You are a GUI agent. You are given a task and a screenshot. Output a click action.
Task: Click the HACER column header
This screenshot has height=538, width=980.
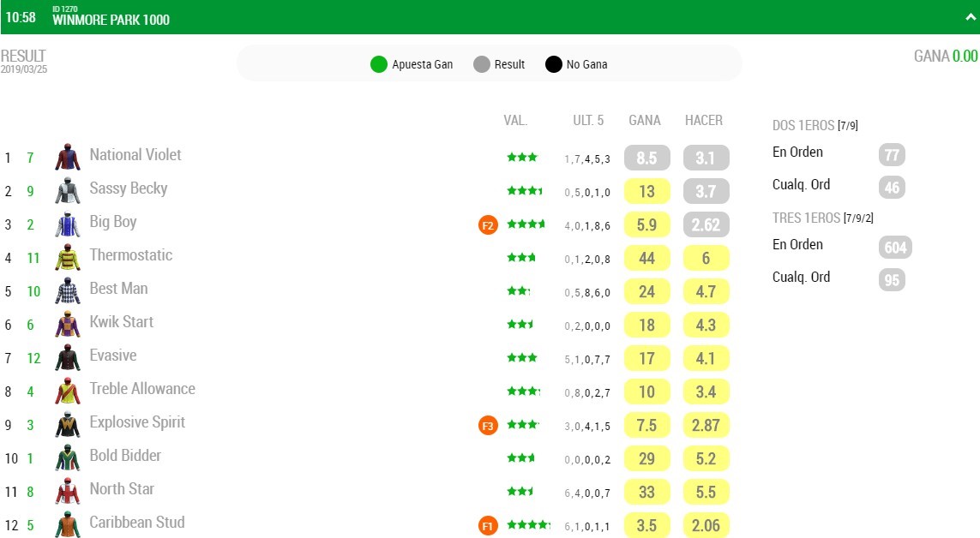coord(704,121)
